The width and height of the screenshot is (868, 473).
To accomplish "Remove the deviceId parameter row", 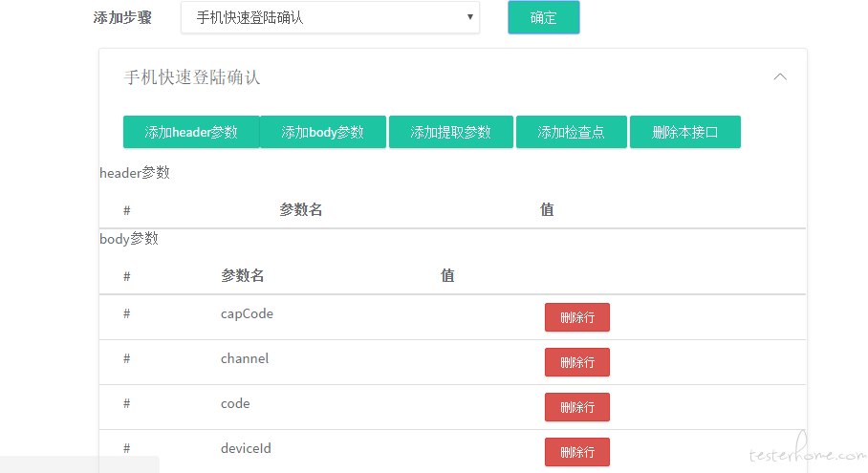I will point(576,452).
